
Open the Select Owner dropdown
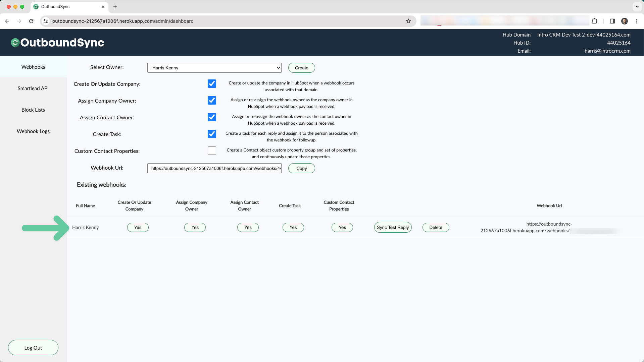[214, 68]
